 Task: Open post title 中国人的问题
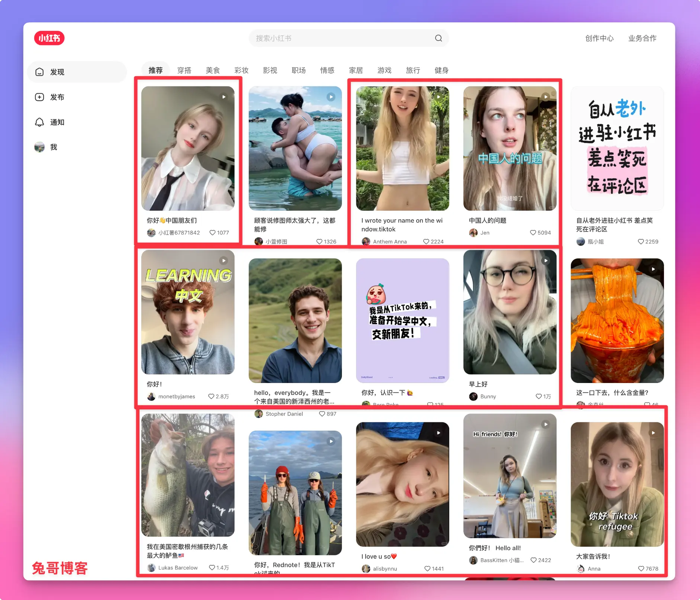click(488, 220)
